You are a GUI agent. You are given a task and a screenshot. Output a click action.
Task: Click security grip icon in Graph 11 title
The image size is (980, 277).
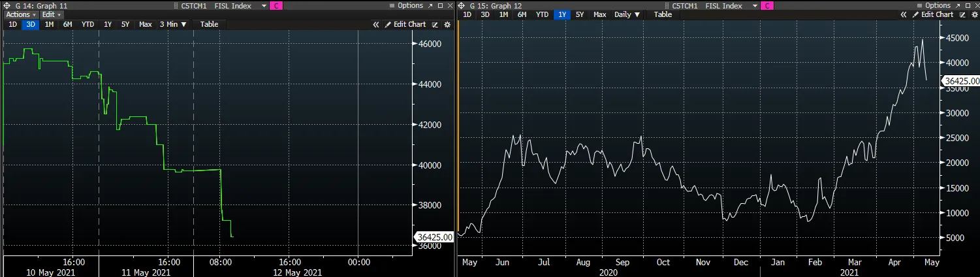point(175,5)
